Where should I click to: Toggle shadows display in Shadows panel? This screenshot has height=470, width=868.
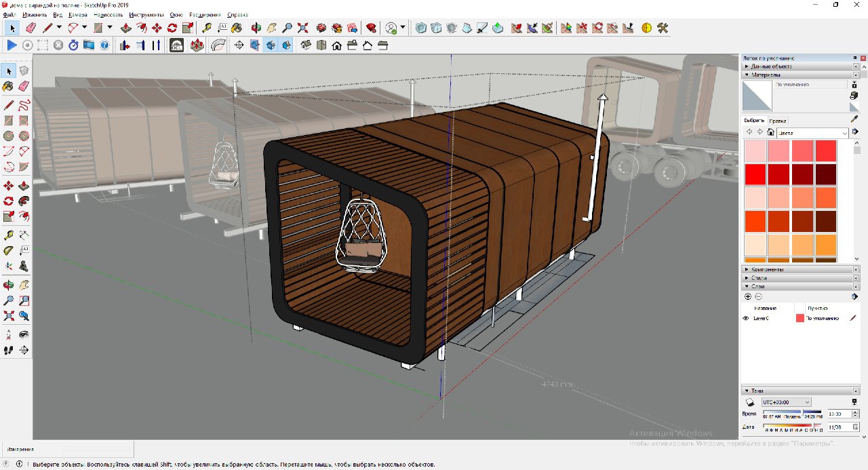751,403
